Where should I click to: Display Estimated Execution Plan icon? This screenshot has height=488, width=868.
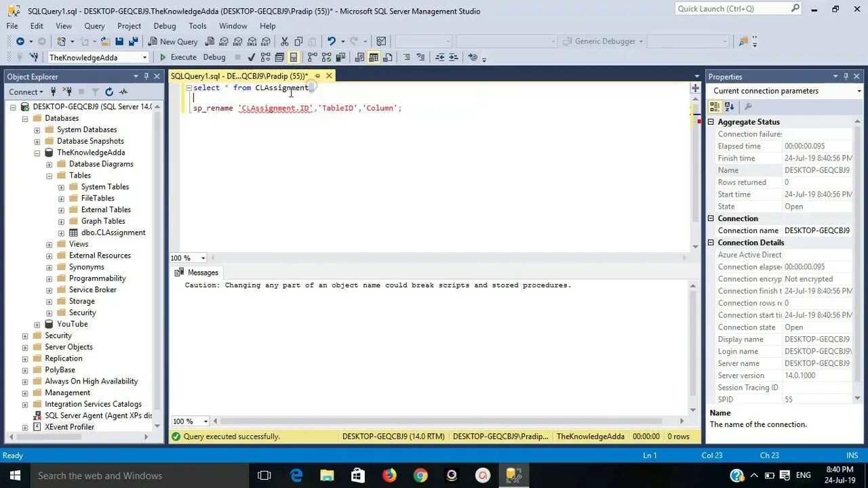click(x=265, y=57)
